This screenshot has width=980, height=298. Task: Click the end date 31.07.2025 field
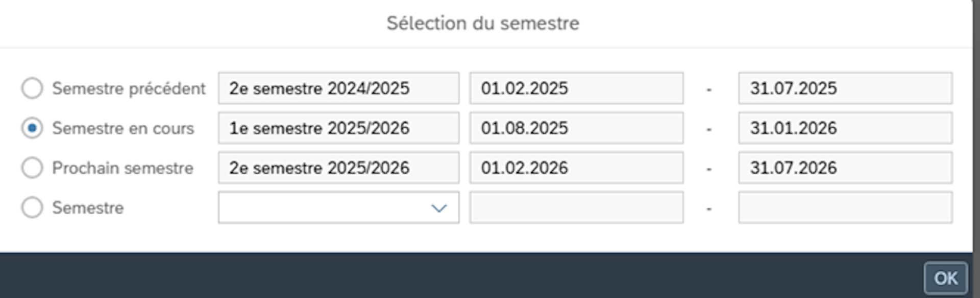845,88
